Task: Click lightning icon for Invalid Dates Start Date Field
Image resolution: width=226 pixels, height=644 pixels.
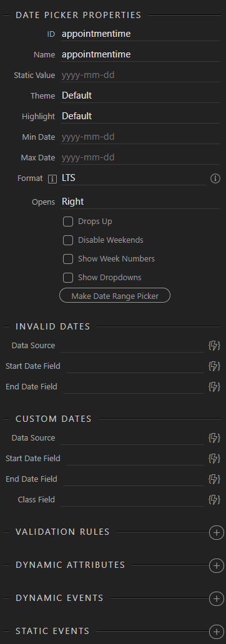Action: click(214, 366)
